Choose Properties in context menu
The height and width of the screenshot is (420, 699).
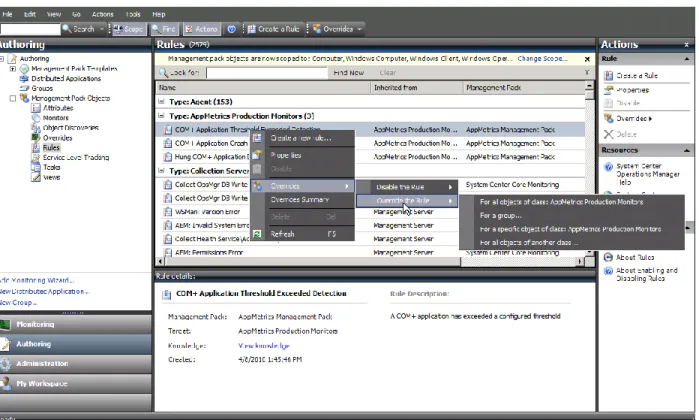click(303, 155)
